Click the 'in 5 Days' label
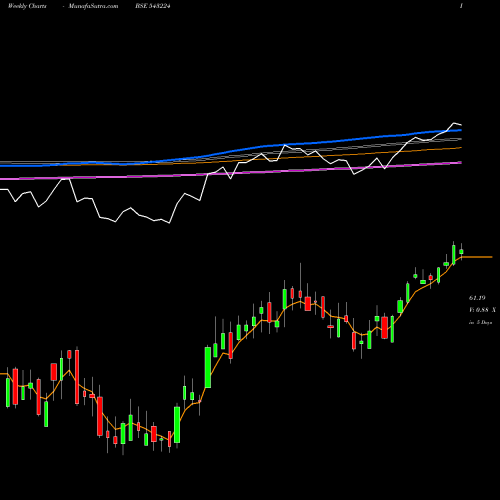The image size is (500, 500). (480, 322)
